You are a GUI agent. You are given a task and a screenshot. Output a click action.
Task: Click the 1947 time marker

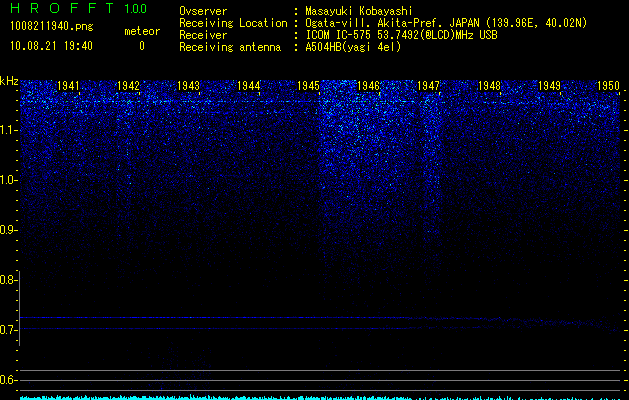pos(428,86)
